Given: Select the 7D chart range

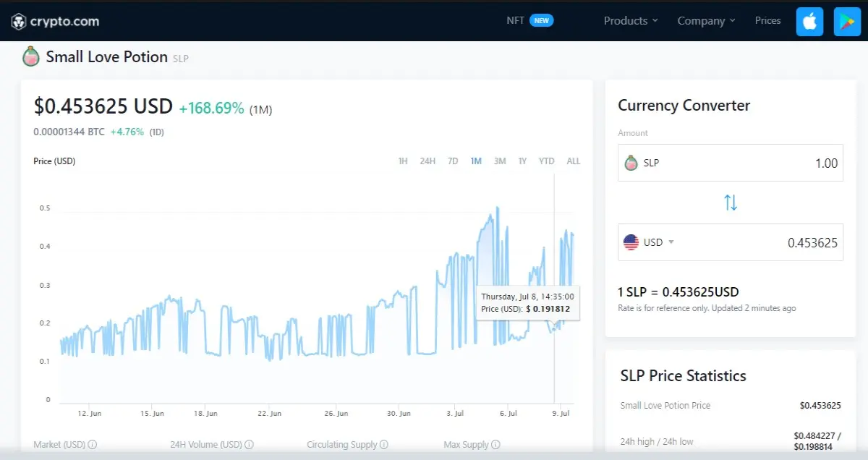Looking at the screenshot, I should point(453,161).
